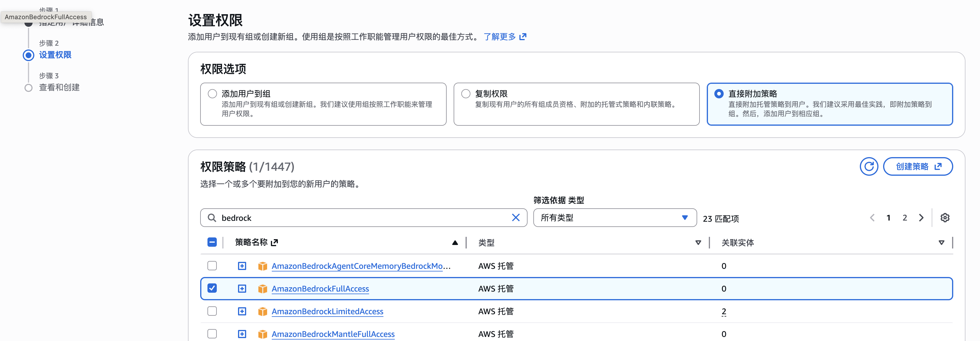This screenshot has height=341, width=980.
Task: Select the 添加用户到组 radio option
Action: tap(212, 94)
